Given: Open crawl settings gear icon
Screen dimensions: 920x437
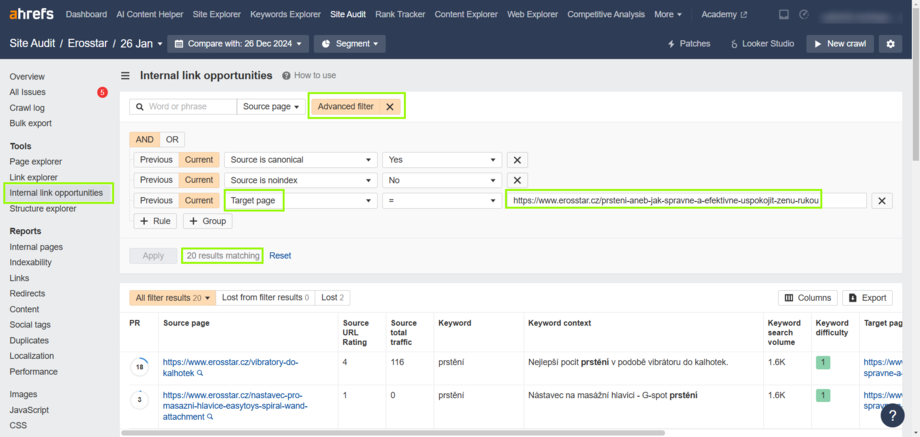Looking at the screenshot, I should [889, 44].
